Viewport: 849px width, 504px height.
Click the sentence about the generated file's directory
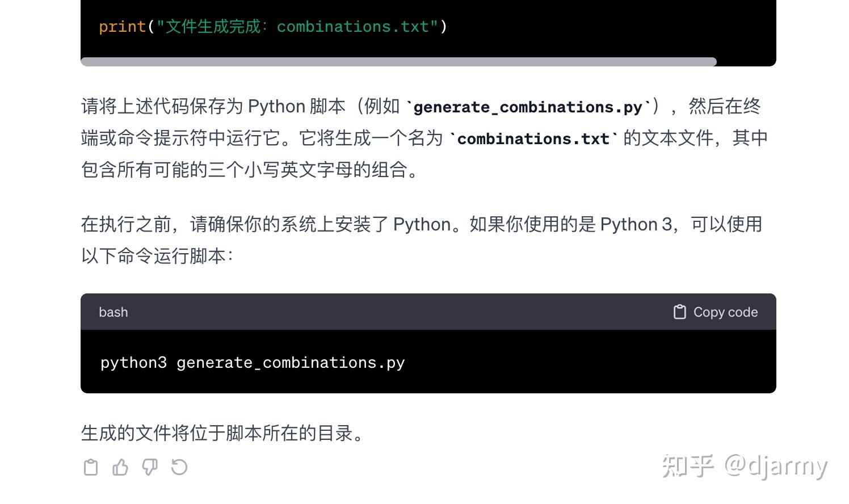[x=222, y=433]
